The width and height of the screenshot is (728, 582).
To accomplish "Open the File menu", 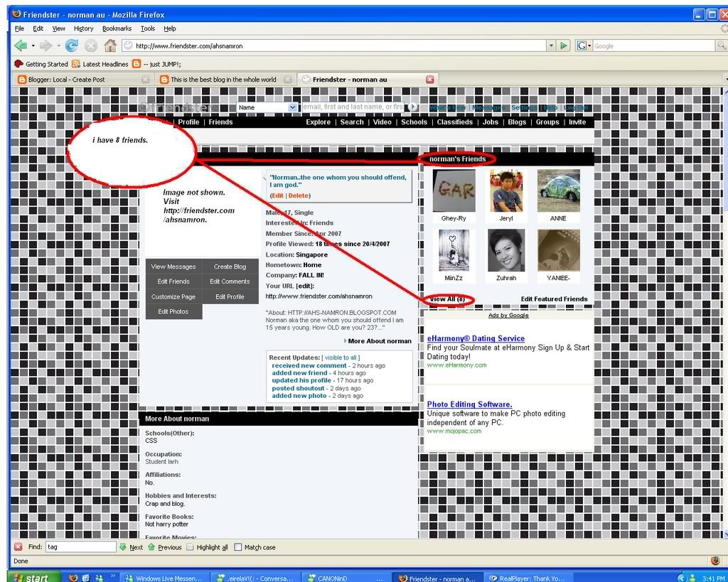I will point(19,28).
